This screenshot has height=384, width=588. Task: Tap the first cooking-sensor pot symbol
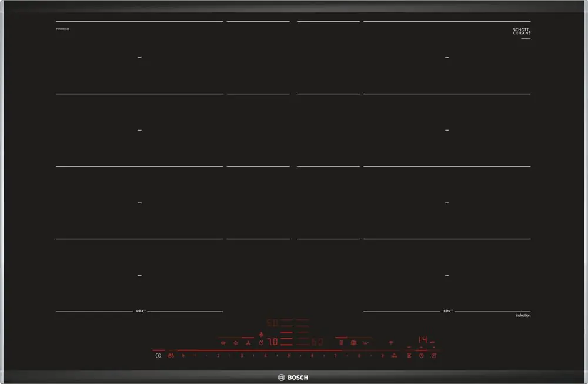click(223, 343)
